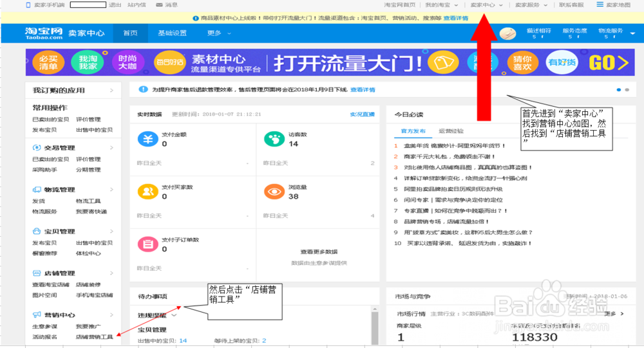Viewport: 644px width, 348px height.
Task: Click the 支付子订单数 pink list icon
Action: pyautogui.click(x=148, y=244)
